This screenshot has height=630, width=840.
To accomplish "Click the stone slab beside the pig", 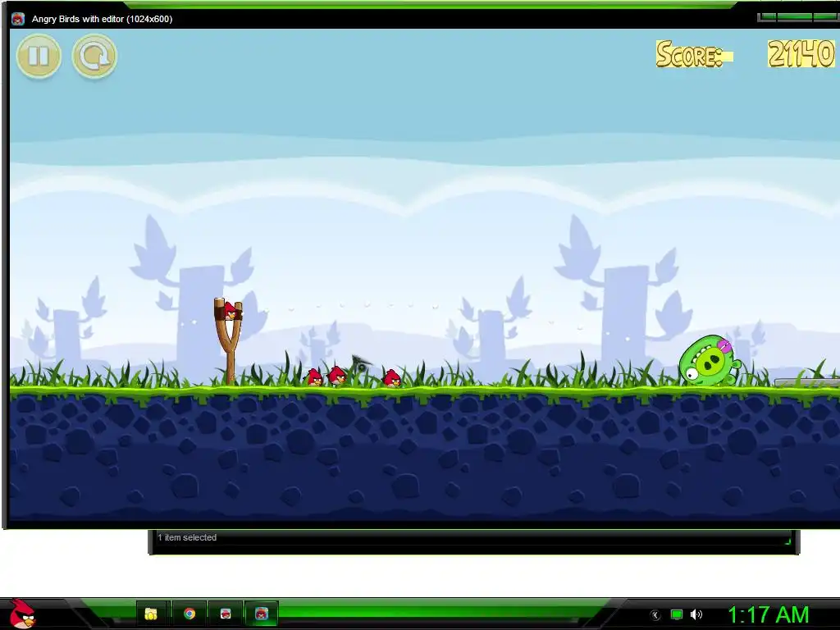I will coord(807,382).
